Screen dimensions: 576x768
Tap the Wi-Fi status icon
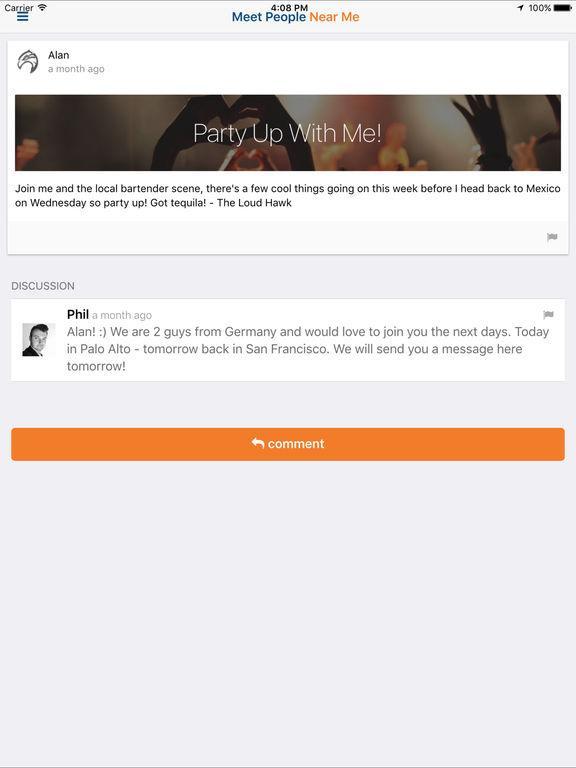42,7
